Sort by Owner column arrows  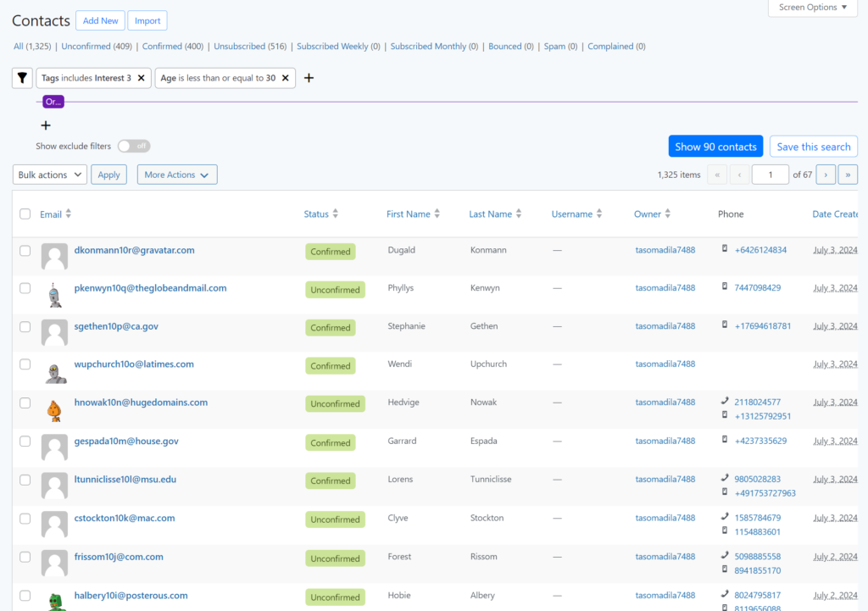pyautogui.click(x=668, y=214)
